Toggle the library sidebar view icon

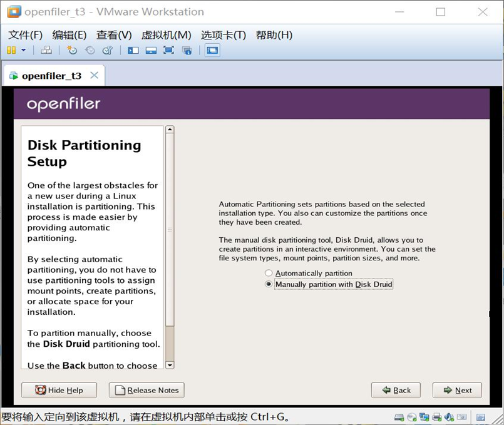tap(133, 51)
